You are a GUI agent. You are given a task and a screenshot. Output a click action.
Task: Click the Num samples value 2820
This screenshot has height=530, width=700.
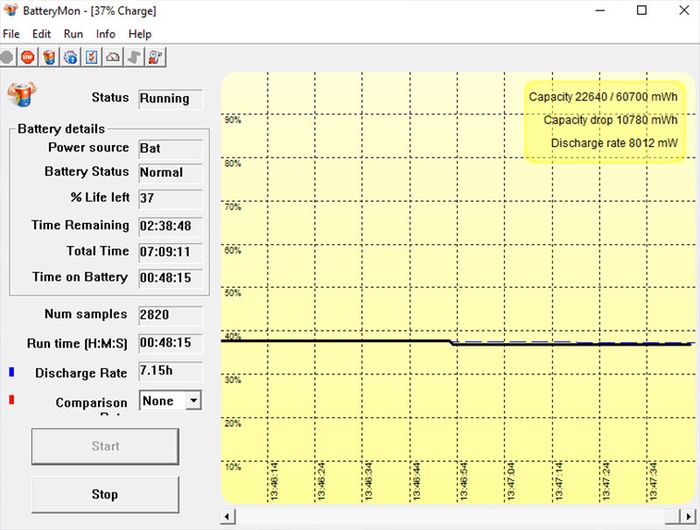[x=171, y=315]
